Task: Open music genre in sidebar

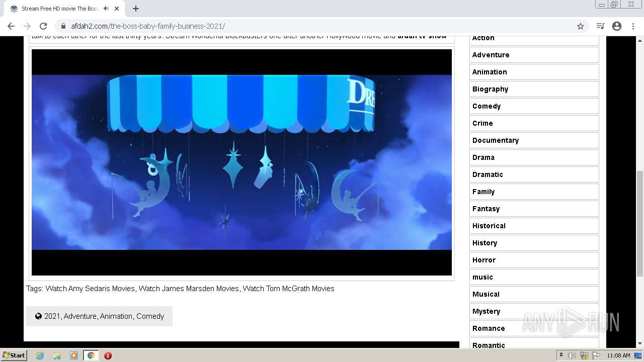Action: tap(534, 277)
